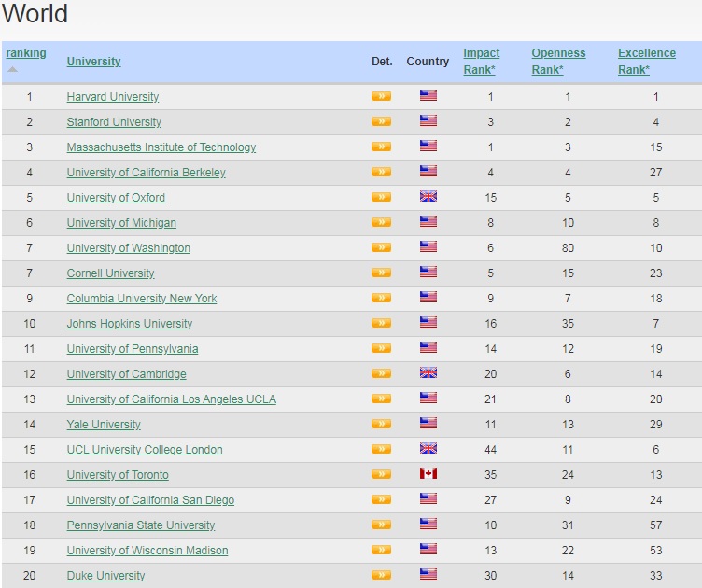Screen dimensions: 702x588
Task: Open University of Michigan link
Action: point(121,222)
